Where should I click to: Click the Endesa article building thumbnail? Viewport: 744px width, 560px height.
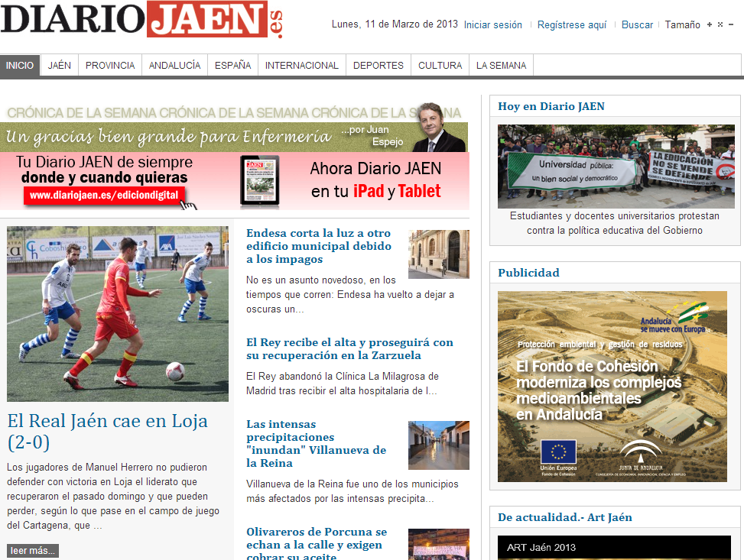click(439, 254)
